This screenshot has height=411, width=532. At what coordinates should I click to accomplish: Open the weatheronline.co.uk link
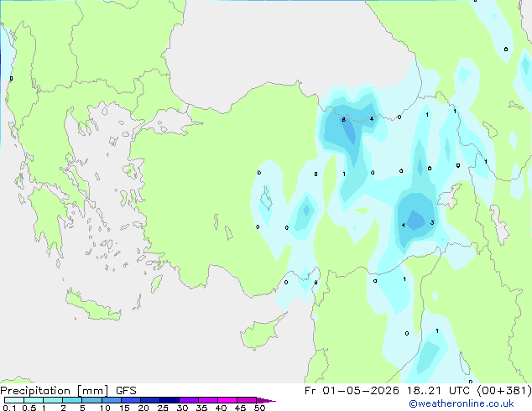[461, 403]
